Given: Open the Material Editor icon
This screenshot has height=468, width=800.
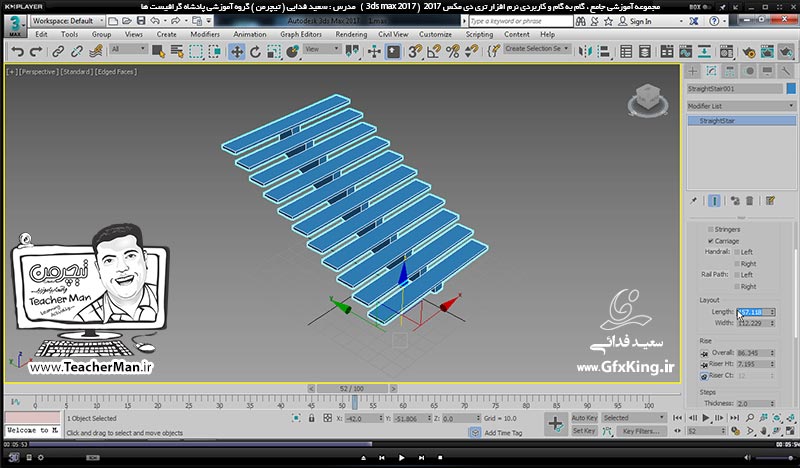Looking at the screenshot, I should [x=726, y=52].
